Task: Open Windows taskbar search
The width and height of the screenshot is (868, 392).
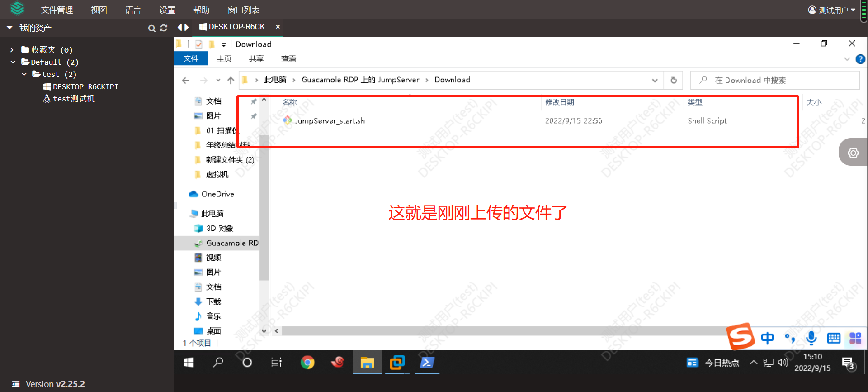Action: [x=218, y=363]
